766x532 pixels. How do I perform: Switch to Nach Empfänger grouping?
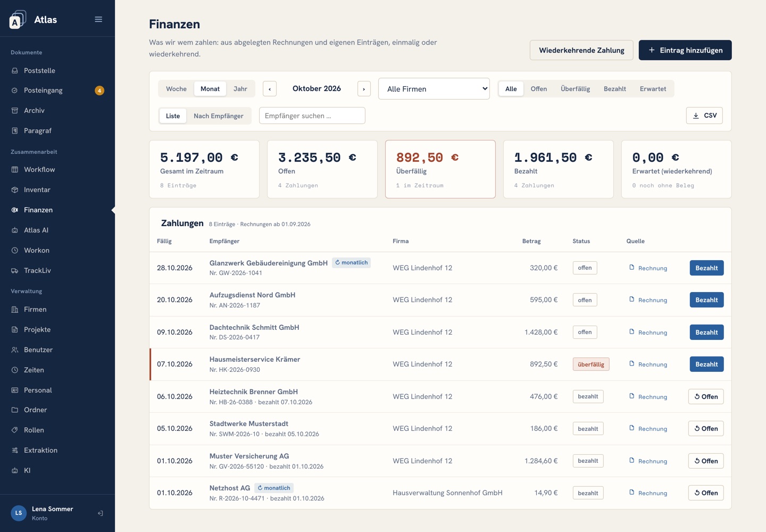(x=219, y=116)
